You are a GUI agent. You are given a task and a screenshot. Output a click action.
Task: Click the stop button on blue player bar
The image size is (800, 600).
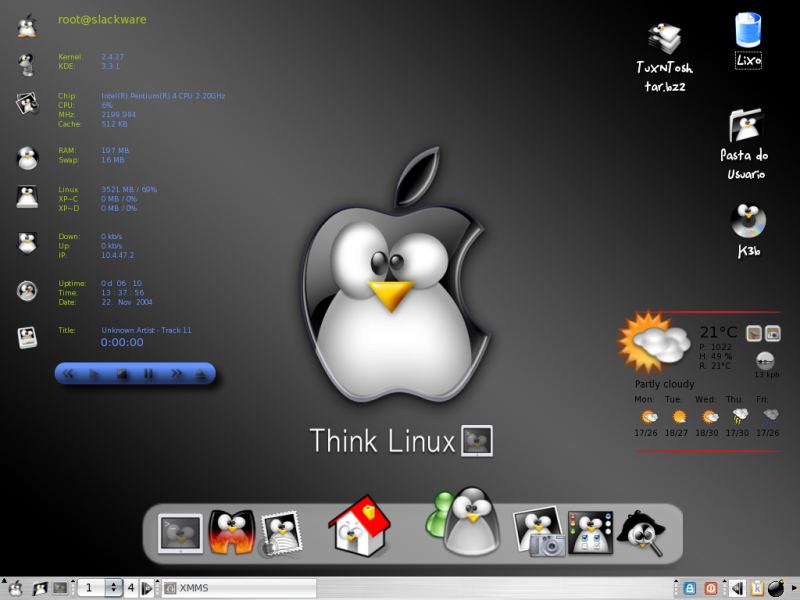click(x=121, y=374)
